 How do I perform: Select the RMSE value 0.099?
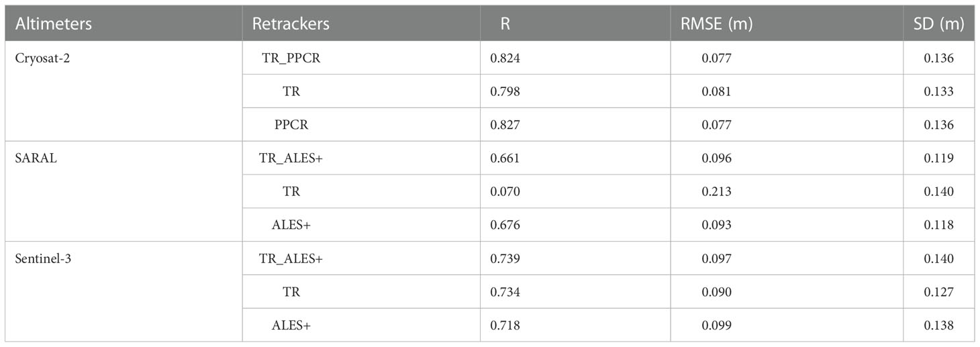pos(716,326)
